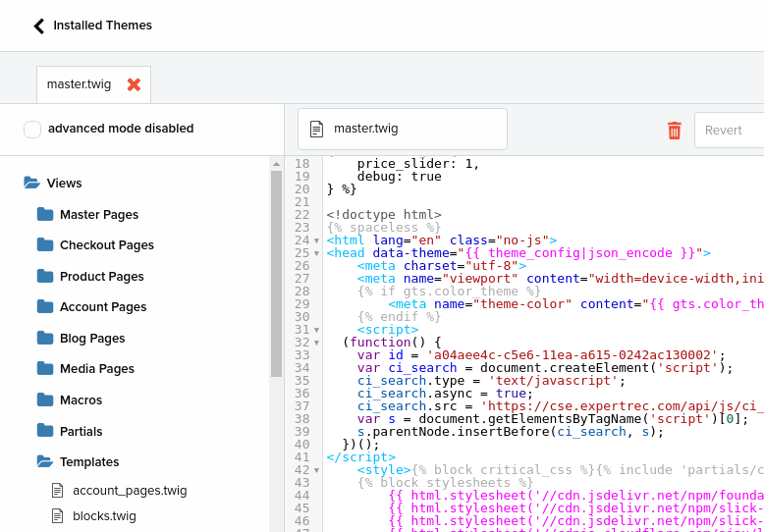
Task: Close the master.twig tab
Action: (134, 84)
